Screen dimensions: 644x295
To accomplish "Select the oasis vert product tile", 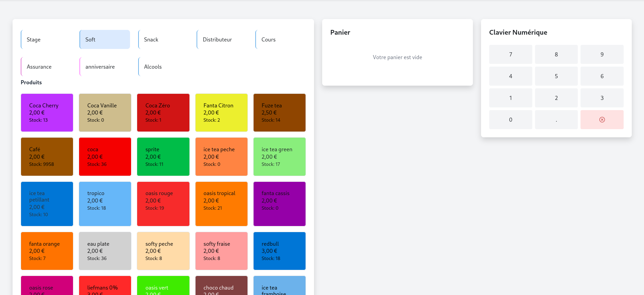I will pyautogui.click(x=163, y=285).
